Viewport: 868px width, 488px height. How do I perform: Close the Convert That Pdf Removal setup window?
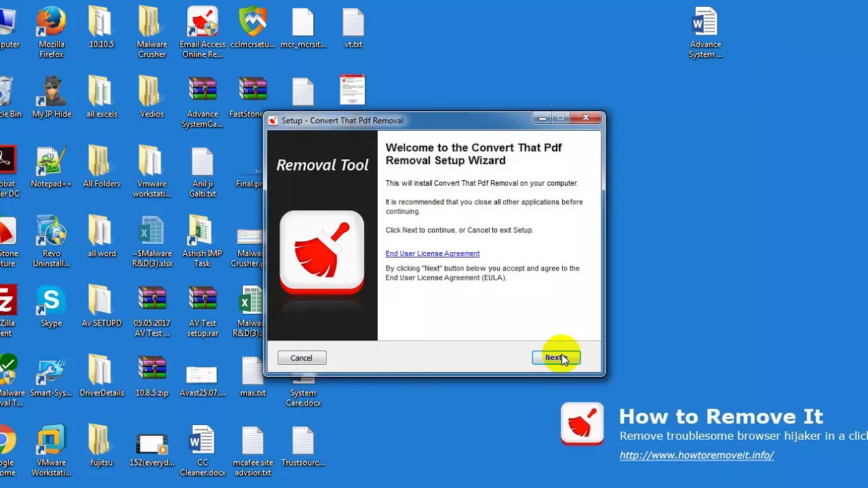tap(586, 118)
